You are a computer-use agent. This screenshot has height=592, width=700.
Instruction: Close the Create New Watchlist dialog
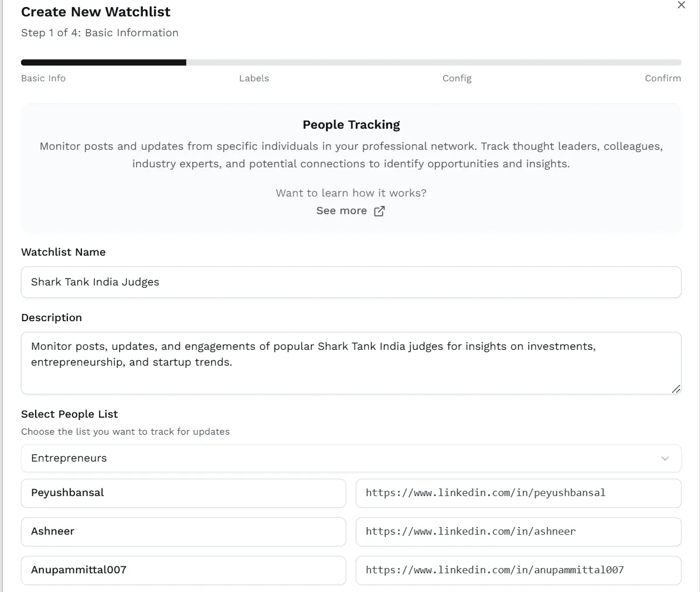(681, 5)
